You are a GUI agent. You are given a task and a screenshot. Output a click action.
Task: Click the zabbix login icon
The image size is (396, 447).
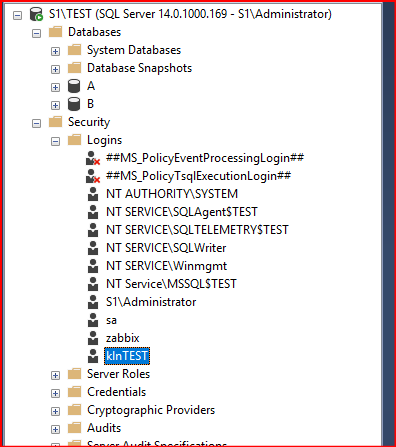click(x=93, y=338)
